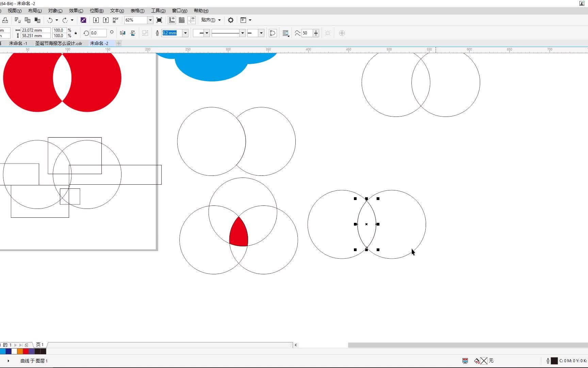Select the 页 1 page tab
588x368 pixels.
point(40,345)
